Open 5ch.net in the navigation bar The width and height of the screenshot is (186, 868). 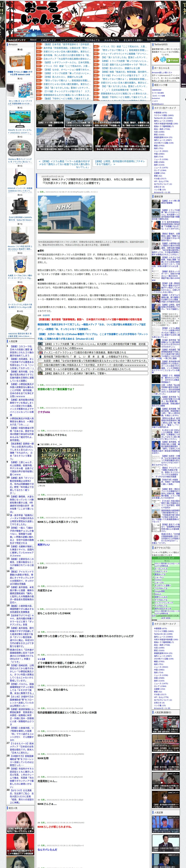(x=151, y=40)
